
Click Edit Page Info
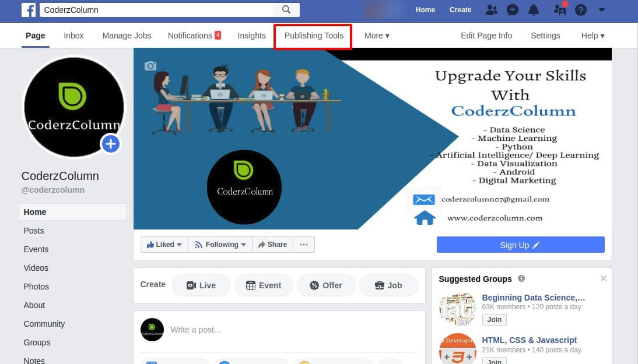pyautogui.click(x=486, y=36)
